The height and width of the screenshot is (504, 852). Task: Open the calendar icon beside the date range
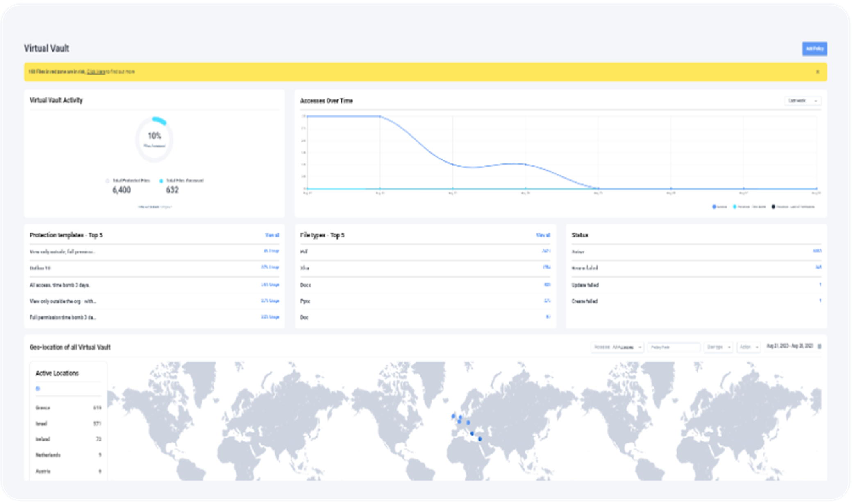(x=819, y=346)
